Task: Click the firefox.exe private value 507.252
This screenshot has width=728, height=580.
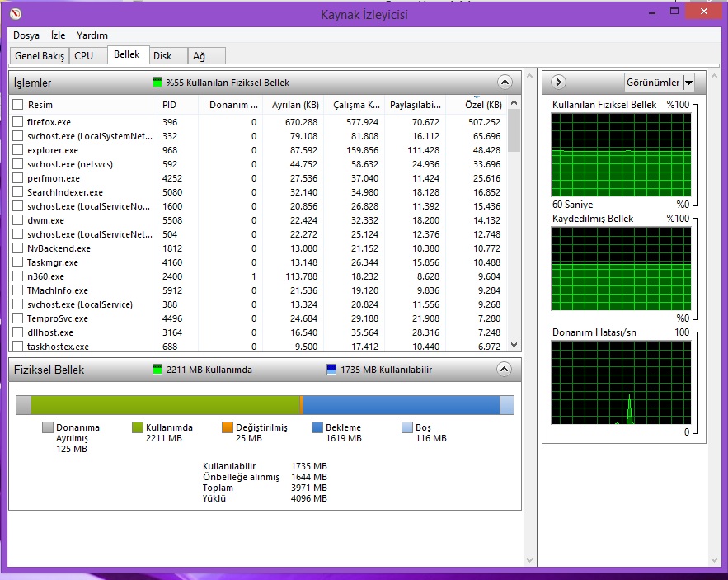Action: pos(484,122)
